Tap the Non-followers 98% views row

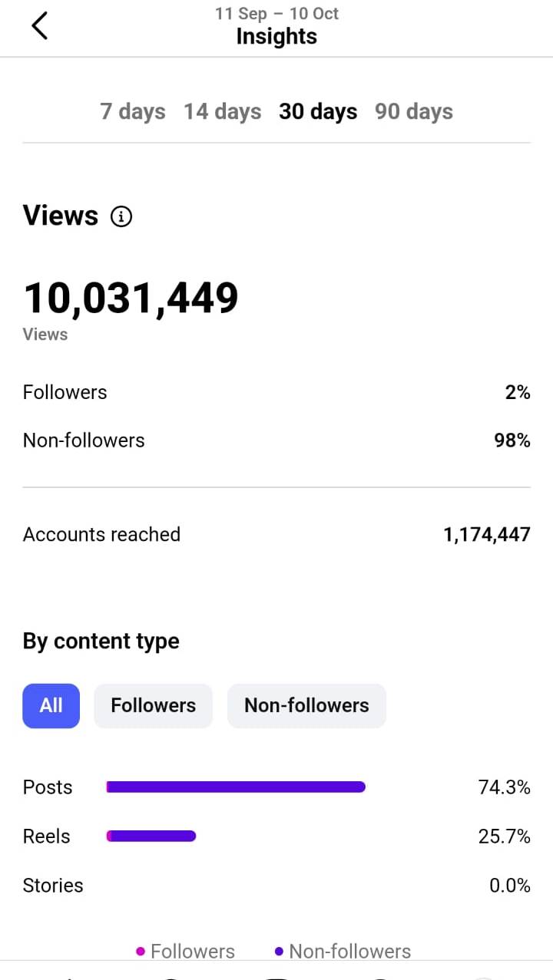tap(276, 441)
